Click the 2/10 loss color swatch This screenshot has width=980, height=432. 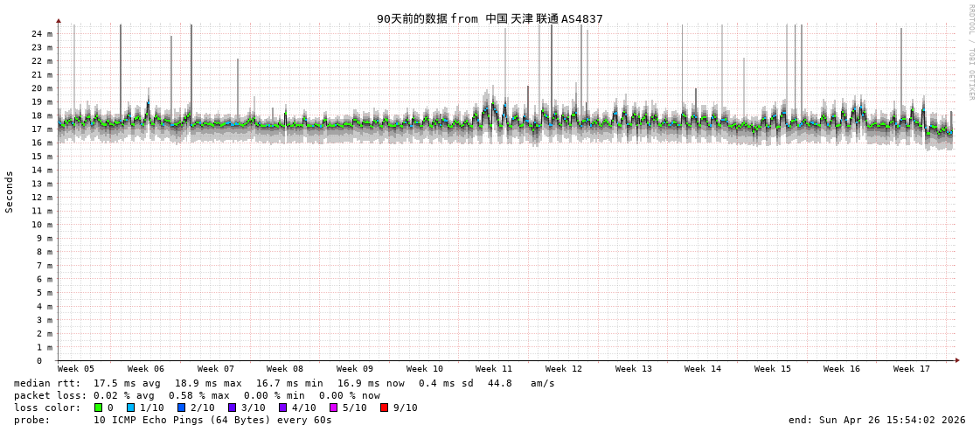[x=181, y=408]
